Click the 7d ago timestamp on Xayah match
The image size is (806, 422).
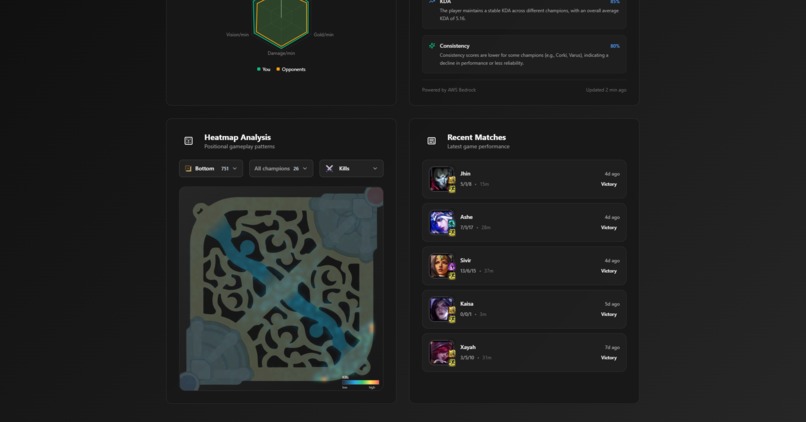pos(612,347)
